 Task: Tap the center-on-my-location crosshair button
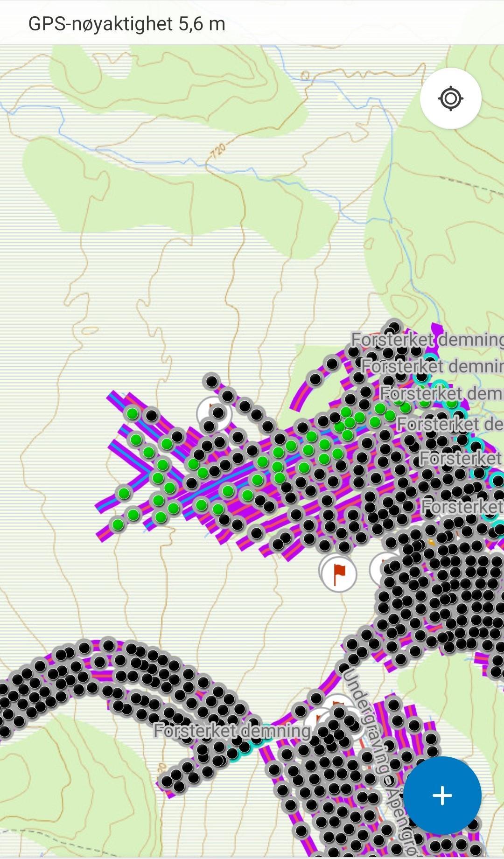[x=450, y=98]
